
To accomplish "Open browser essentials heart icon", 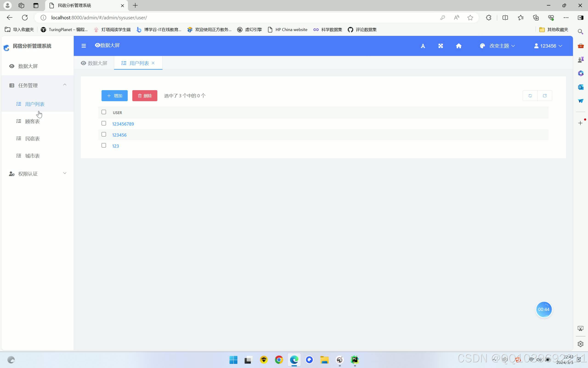I will click(551, 17).
